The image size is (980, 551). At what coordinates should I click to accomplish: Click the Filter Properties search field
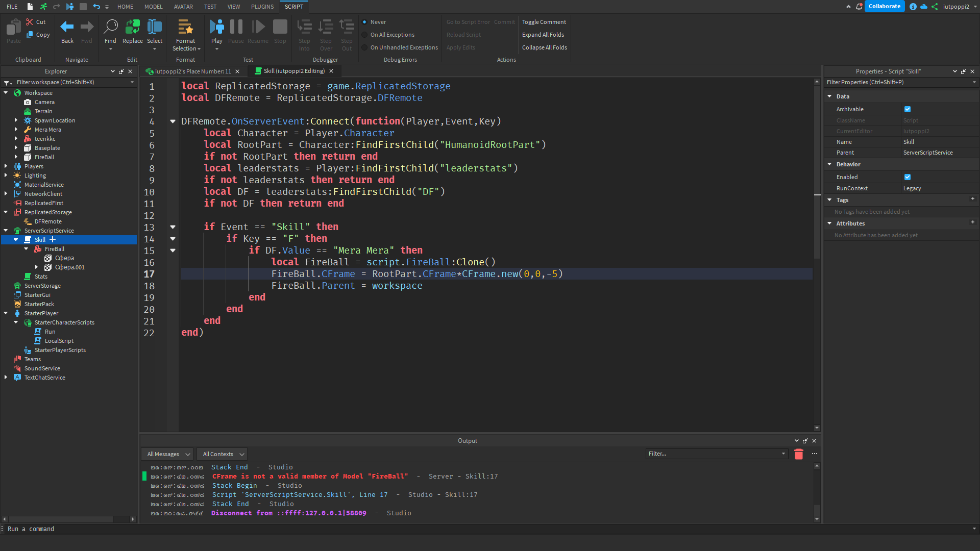(898, 82)
